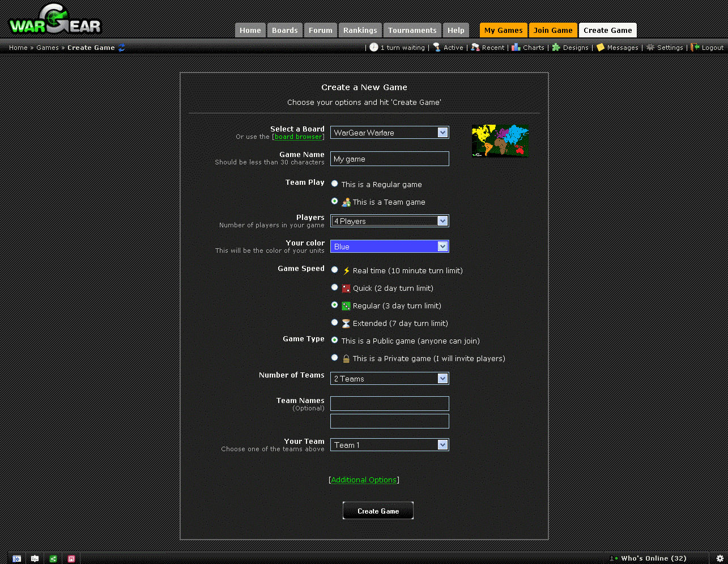
Task: Click the first Team Names input field
Action: pyautogui.click(x=390, y=404)
